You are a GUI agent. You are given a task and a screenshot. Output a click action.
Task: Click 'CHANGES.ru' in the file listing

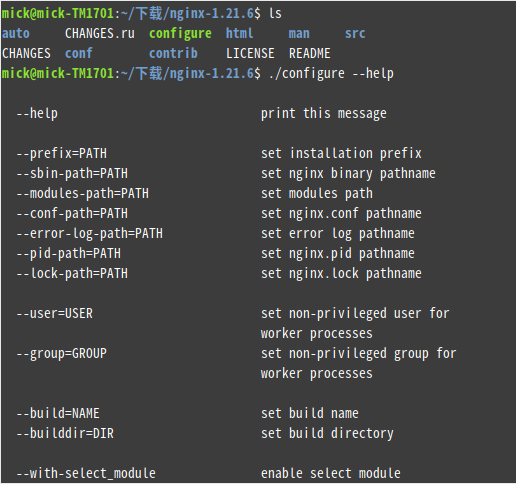pyautogui.click(x=100, y=34)
